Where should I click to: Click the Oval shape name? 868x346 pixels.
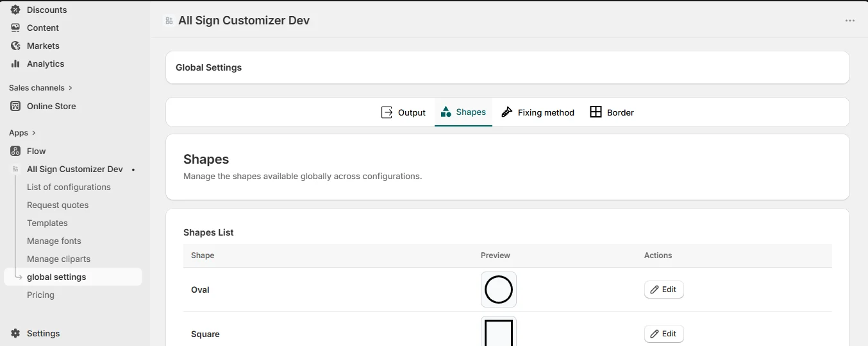click(200, 290)
